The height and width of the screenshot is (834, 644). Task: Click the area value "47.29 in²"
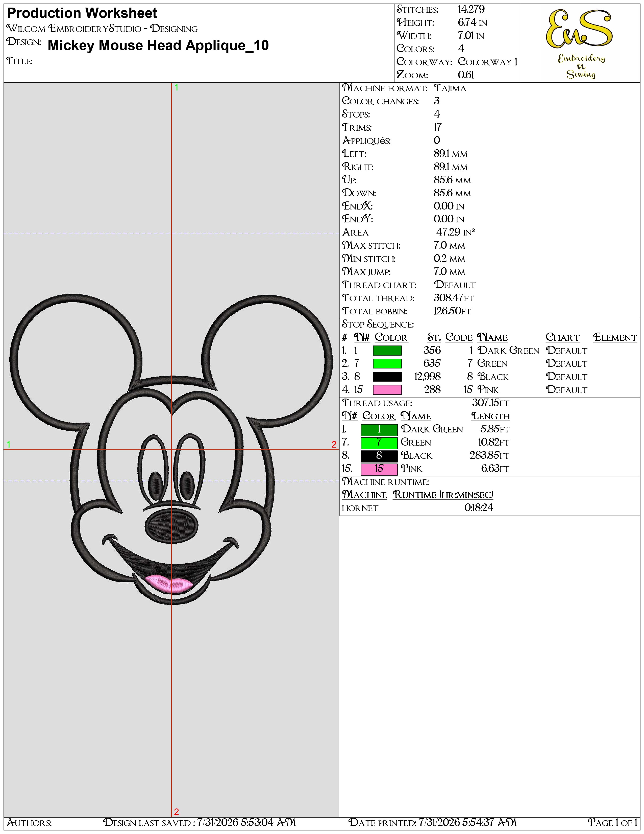pyautogui.click(x=456, y=232)
